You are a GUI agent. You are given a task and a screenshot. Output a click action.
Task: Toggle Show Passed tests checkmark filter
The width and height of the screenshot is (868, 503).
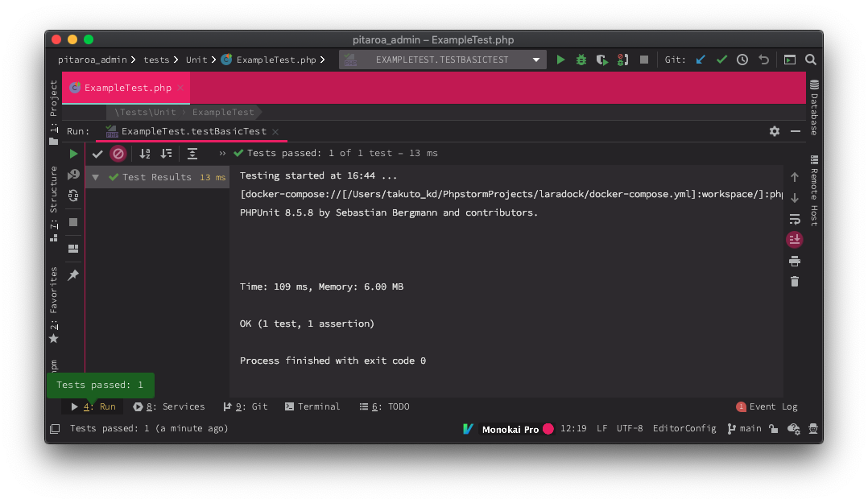coord(97,154)
